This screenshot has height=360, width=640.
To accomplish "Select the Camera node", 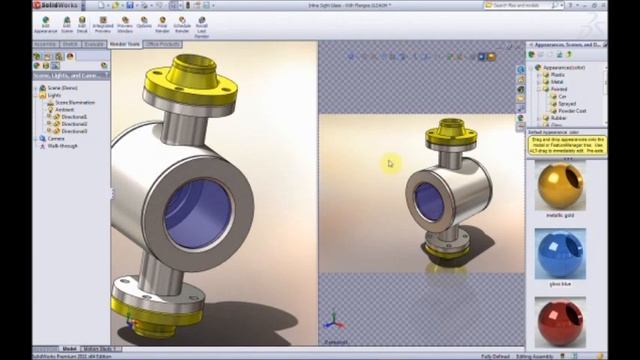I will 56,139.
